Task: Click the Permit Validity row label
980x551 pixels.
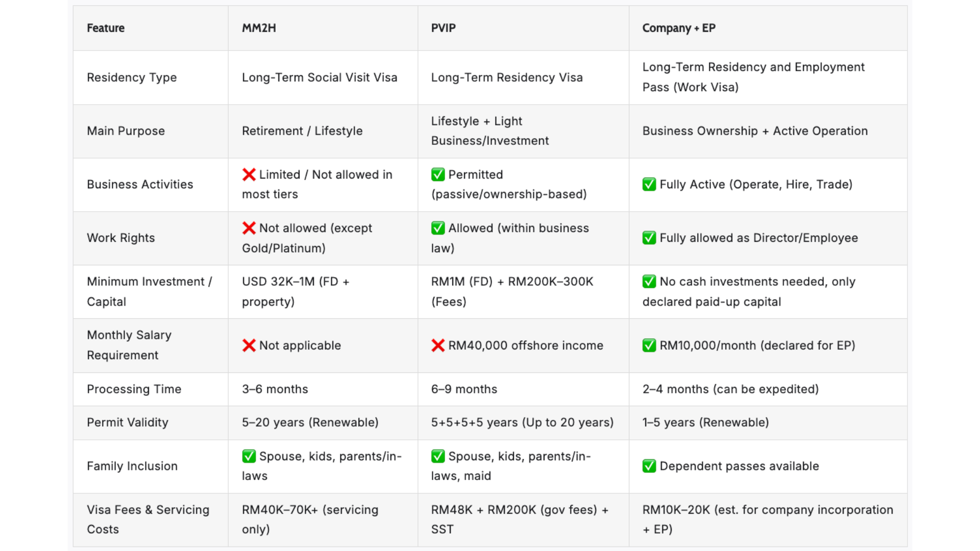Action: pyautogui.click(x=128, y=422)
